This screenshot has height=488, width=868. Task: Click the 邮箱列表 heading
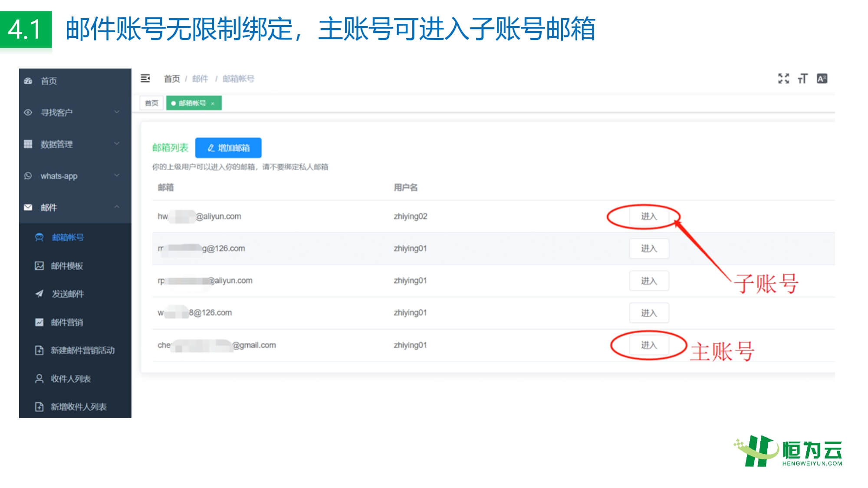(x=170, y=148)
